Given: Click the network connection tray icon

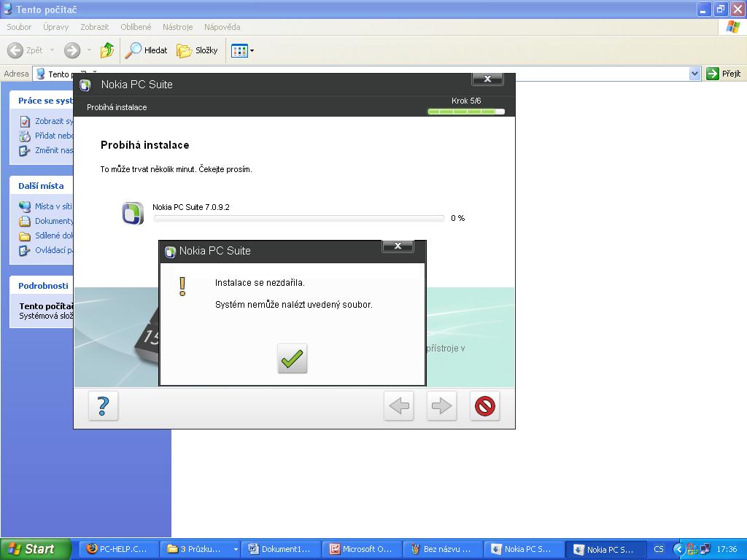Looking at the screenshot, I should pos(705,549).
